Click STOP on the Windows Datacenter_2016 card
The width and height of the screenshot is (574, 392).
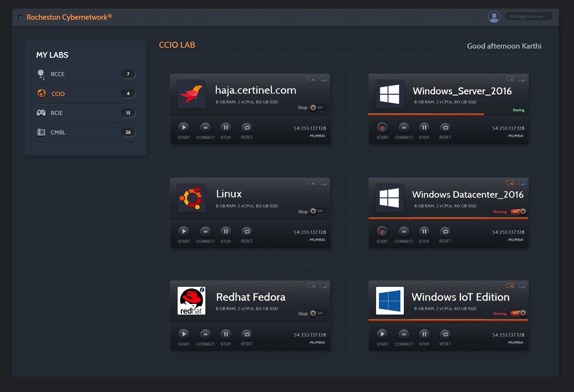point(424,231)
